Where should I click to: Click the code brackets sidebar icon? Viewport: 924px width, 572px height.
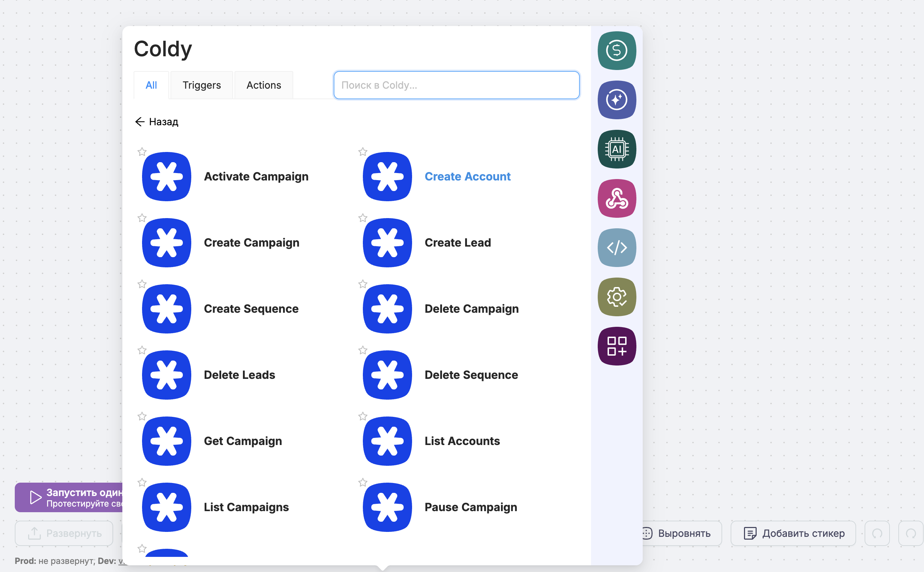coord(617,248)
